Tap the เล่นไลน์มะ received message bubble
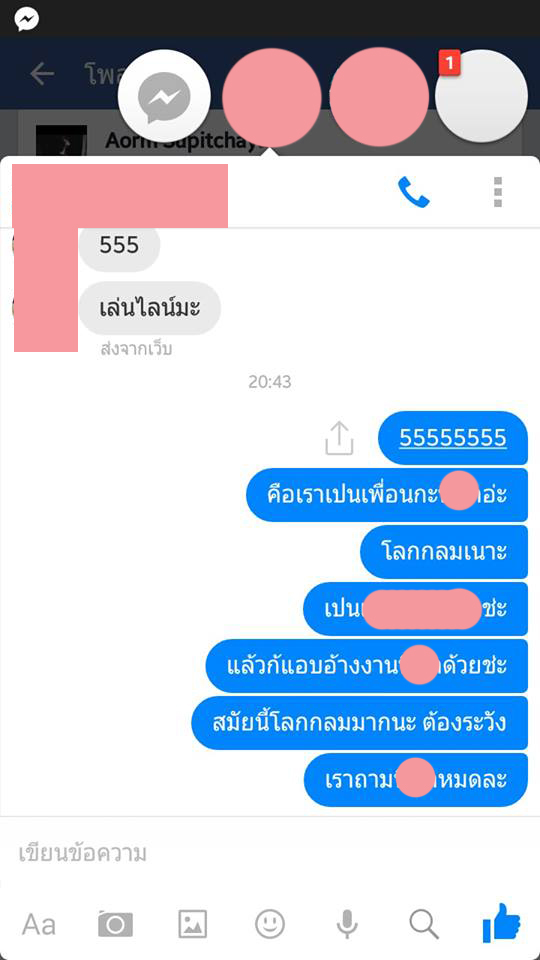This screenshot has width=540, height=960. click(x=149, y=308)
